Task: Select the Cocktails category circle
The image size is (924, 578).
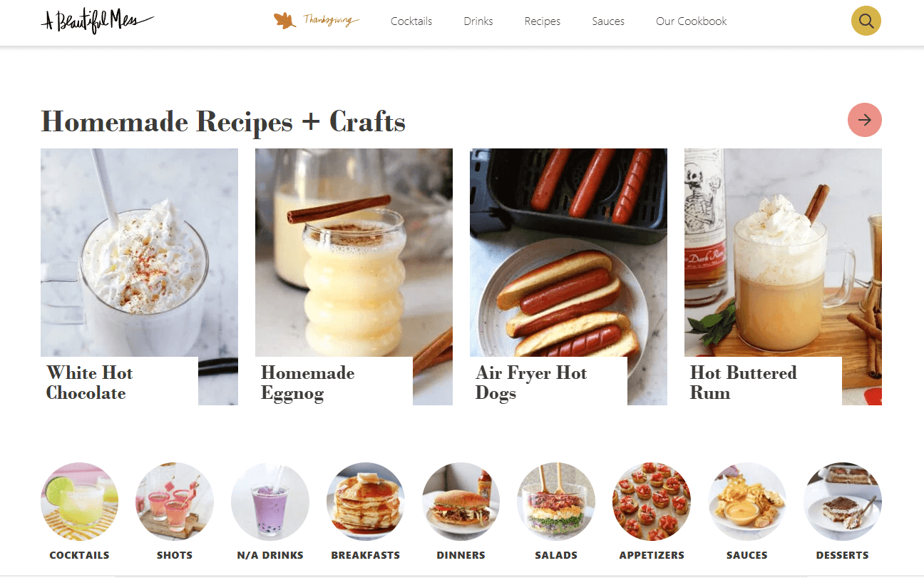Action: pos(79,502)
